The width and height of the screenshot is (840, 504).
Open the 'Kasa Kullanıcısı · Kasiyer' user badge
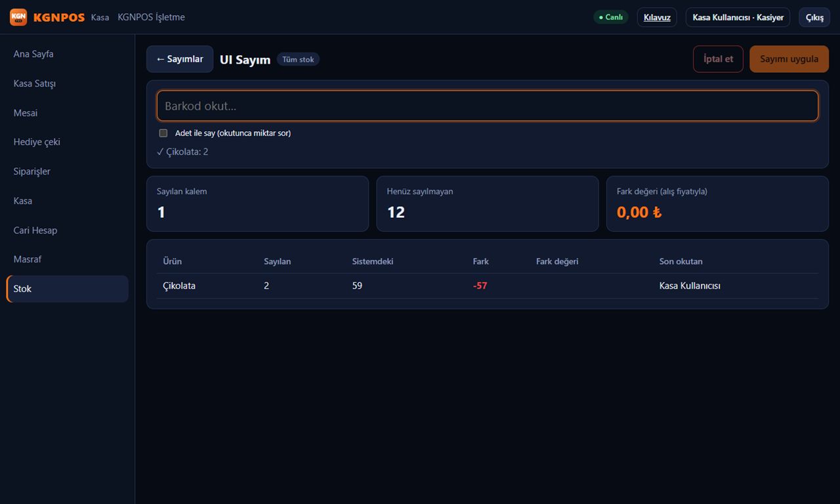click(738, 17)
